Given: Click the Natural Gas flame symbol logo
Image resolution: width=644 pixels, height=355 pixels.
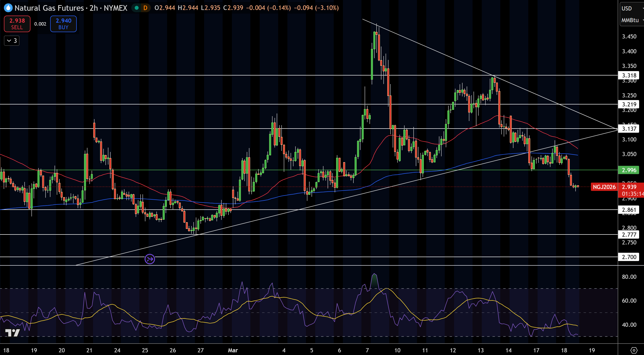Looking at the screenshot, I should click(8, 8).
